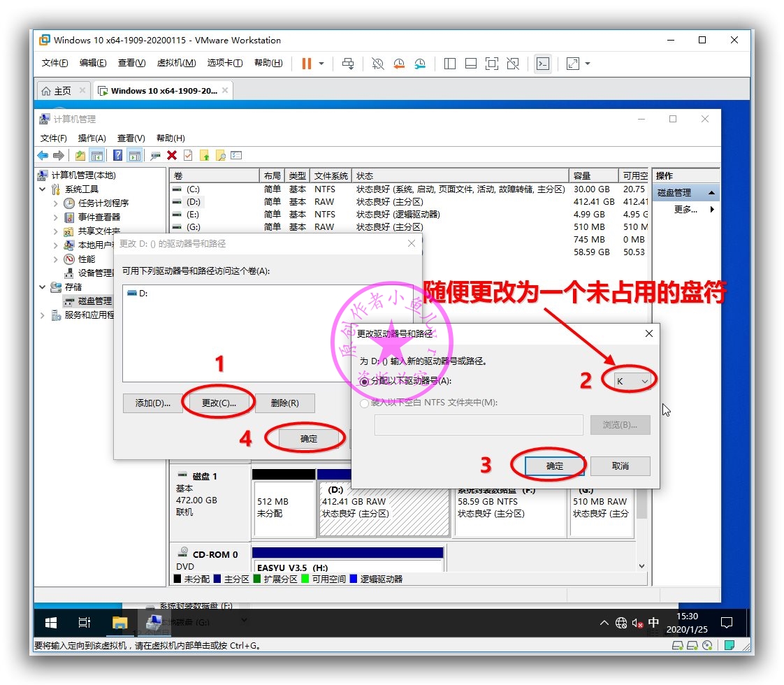
Task: Click the settings list icon in toolbar
Action: point(236,155)
